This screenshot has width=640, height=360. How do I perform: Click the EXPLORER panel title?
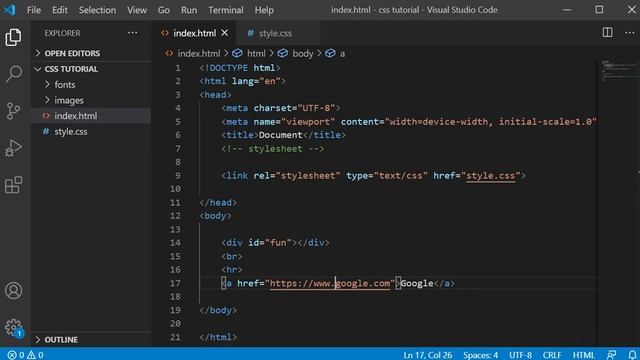coord(62,33)
